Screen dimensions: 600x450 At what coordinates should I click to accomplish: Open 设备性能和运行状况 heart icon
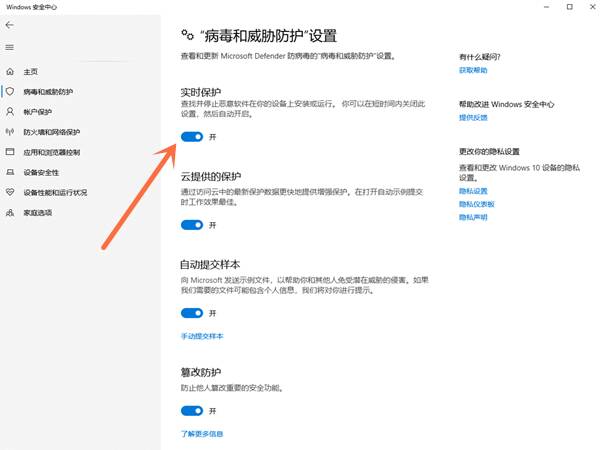[x=10, y=192]
